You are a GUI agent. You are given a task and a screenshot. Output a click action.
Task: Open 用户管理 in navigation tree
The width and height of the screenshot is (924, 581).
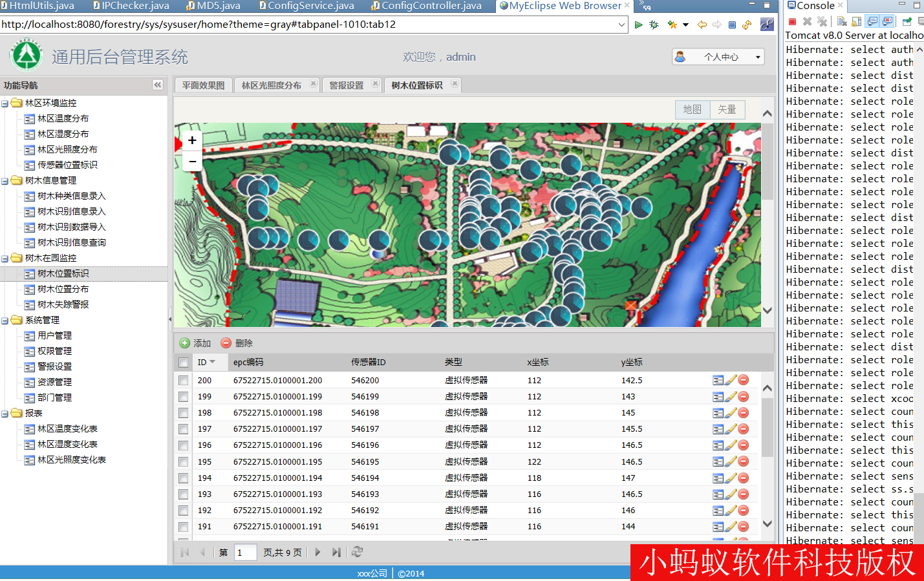tap(55, 336)
